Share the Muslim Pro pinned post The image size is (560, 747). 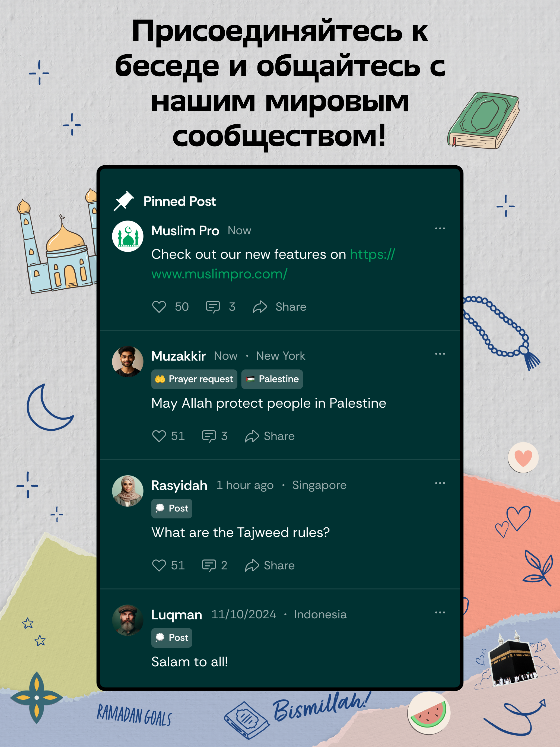click(280, 307)
